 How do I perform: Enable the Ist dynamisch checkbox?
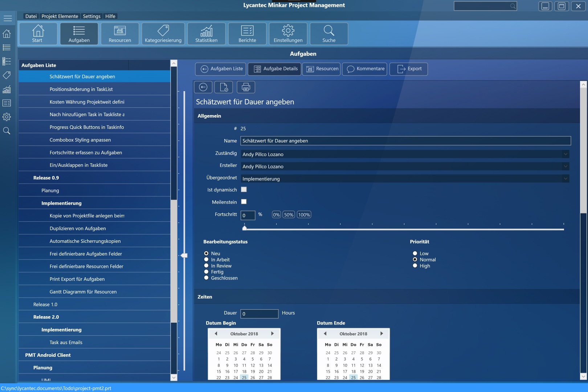(244, 189)
